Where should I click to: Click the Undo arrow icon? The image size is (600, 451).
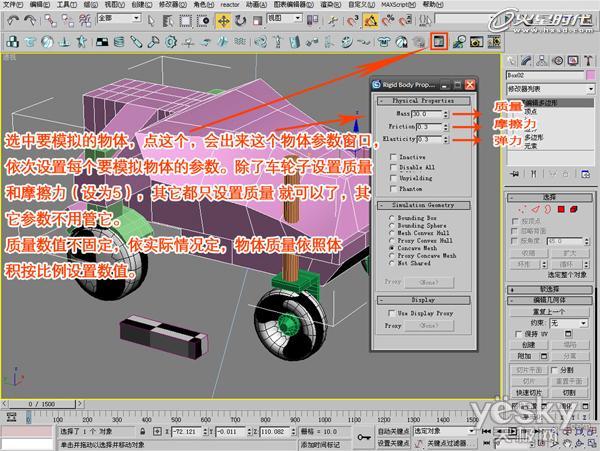pyautogui.click(x=13, y=21)
